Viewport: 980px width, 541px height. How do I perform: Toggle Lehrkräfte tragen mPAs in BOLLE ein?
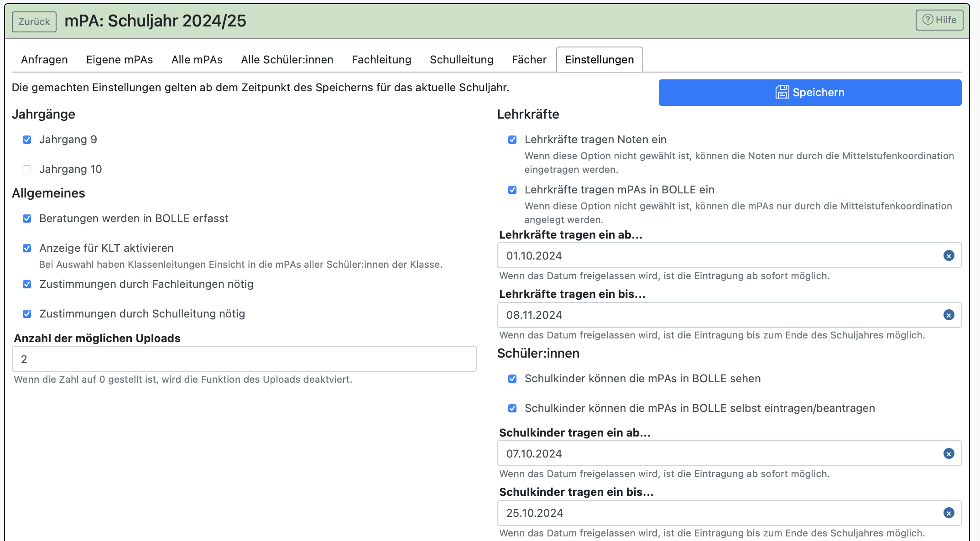[512, 190]
